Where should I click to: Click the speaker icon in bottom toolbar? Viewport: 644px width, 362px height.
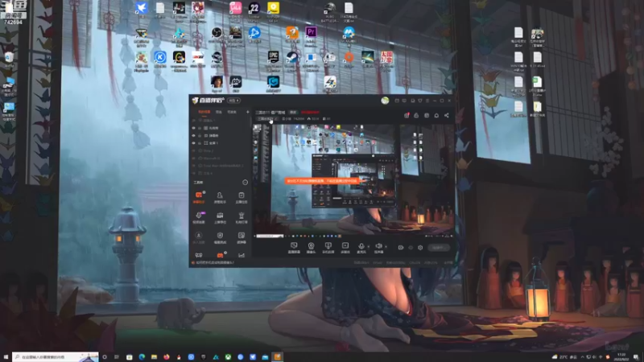378,247
